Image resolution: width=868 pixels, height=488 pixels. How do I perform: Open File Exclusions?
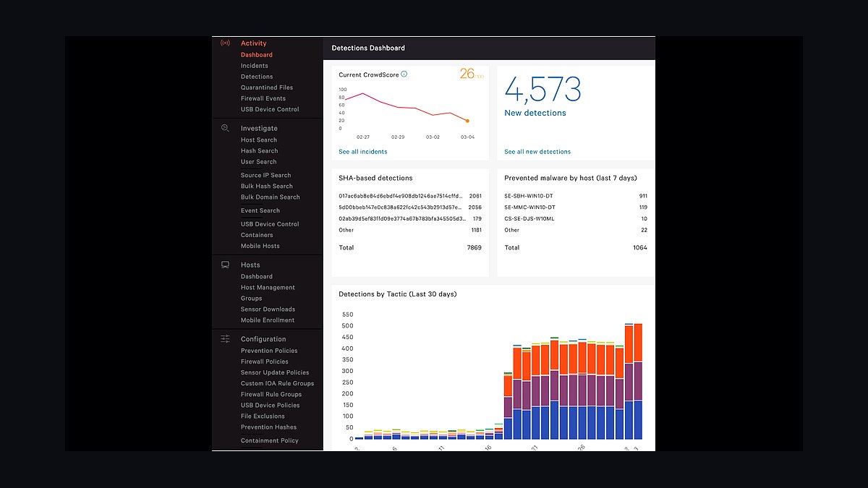click(x=263, y=416)
